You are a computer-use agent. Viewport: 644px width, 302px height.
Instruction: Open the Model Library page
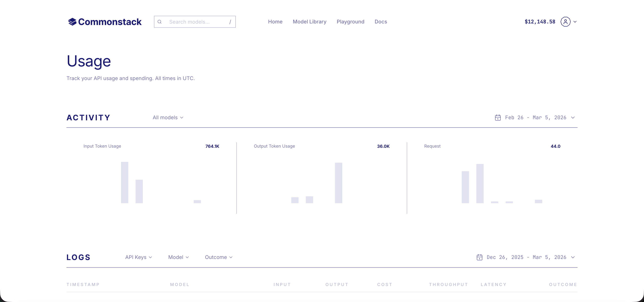pyautogui.click(x=309, y=22)
